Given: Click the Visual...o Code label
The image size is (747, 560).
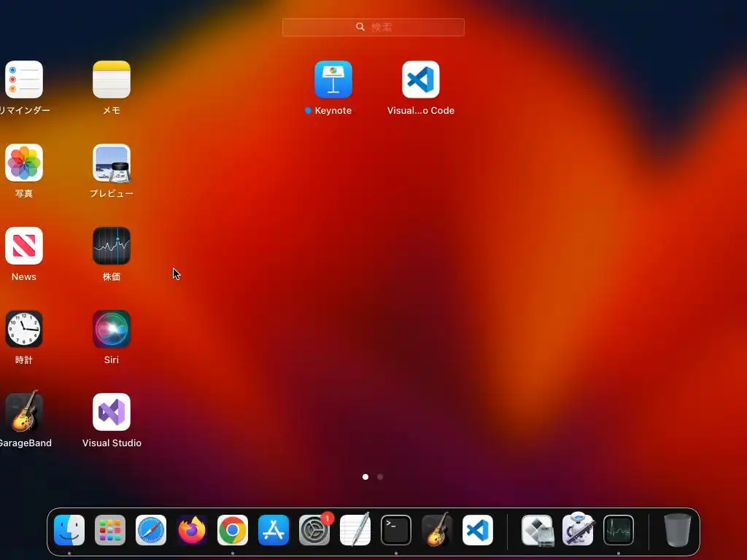Looking at the screenshot, I should (421, 111).
